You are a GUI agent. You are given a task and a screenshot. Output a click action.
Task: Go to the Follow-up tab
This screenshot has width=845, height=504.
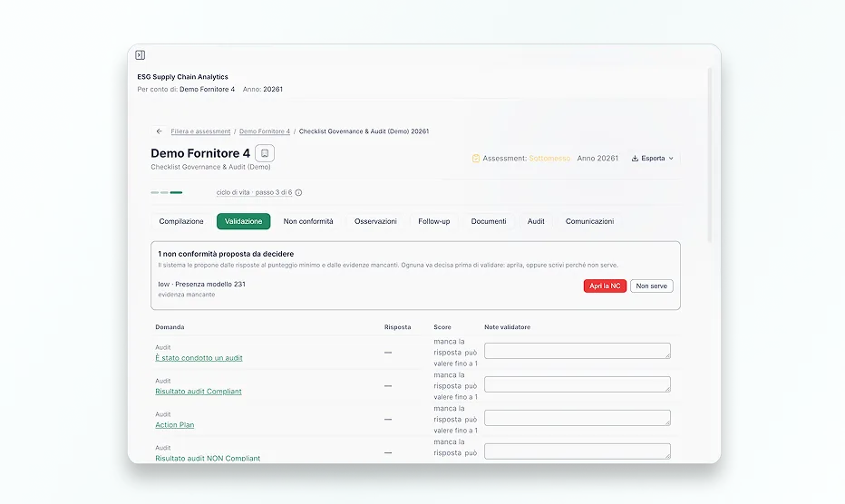click(x=433, y=221)
